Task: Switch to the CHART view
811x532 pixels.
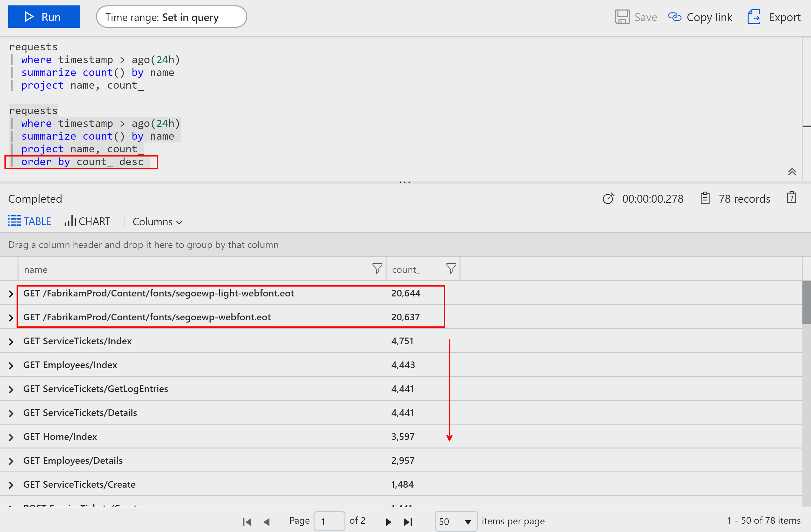Action: [x=87, y=221]
